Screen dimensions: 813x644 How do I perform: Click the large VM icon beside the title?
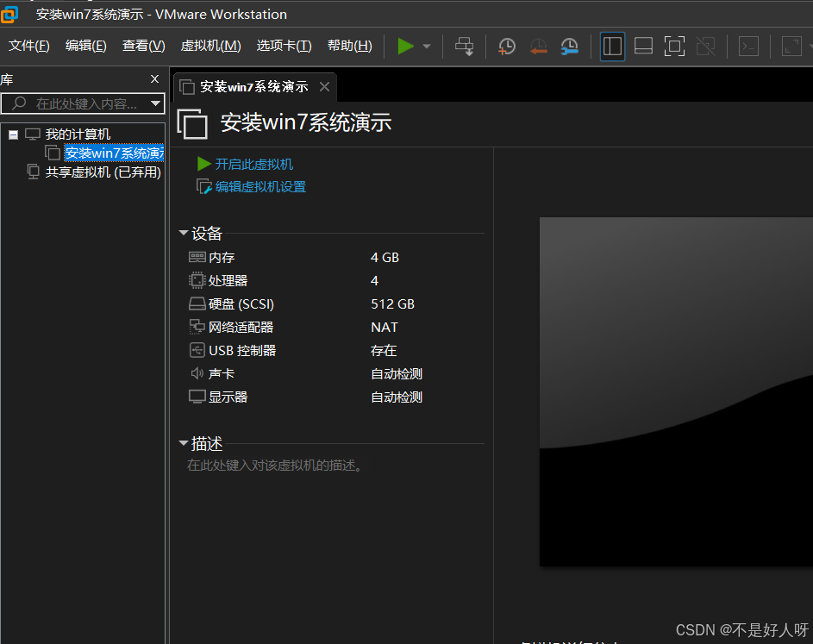click(192, 124)
